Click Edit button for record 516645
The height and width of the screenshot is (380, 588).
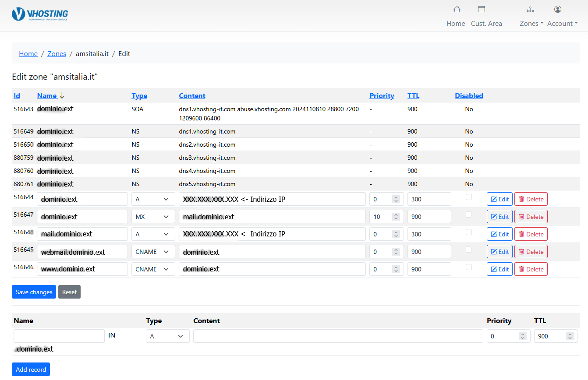point(499,252)
